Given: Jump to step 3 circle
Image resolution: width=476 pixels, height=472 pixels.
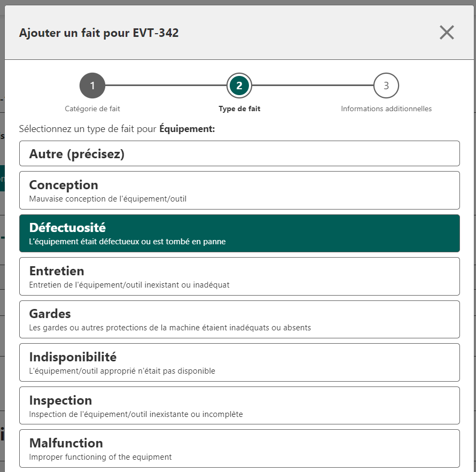Looking at the screenshot, I should point(386,86).
